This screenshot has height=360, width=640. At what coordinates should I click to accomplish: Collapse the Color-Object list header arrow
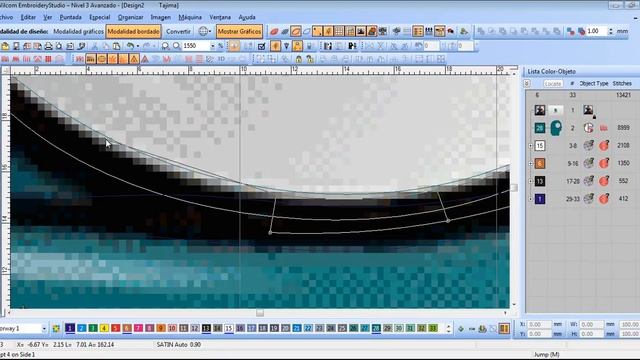click(x=527, y=83)
